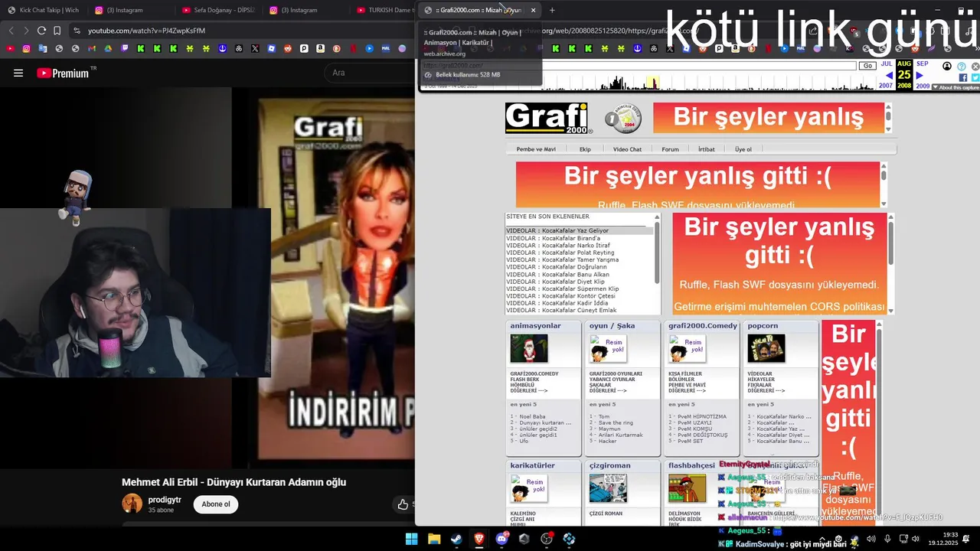Click the Wayback Machine Go button

(x=867, y=66)
